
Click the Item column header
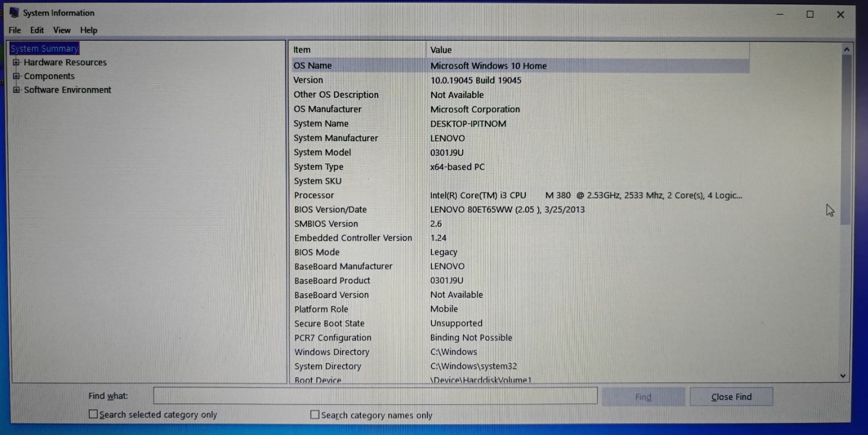tap(358, 50)
